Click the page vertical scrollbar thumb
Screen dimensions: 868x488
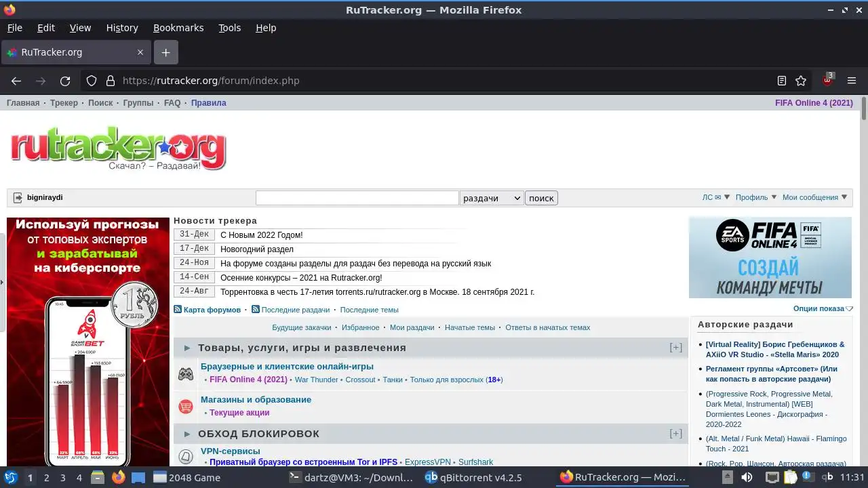[x=864, y=109]
